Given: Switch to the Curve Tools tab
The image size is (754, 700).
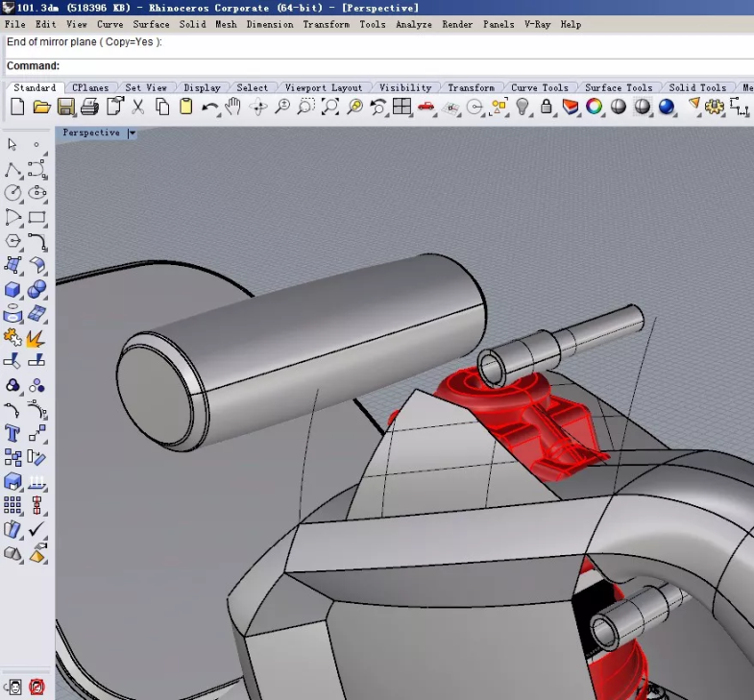Looking at the screenshot, I should (539, 87).
